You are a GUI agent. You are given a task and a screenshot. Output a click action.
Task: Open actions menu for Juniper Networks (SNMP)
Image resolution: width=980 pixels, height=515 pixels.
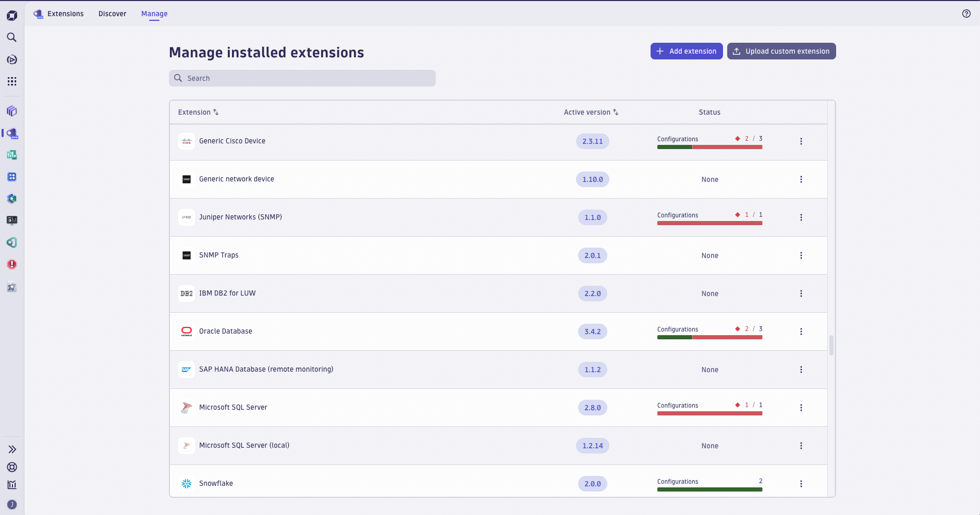(x=801, y=217)
